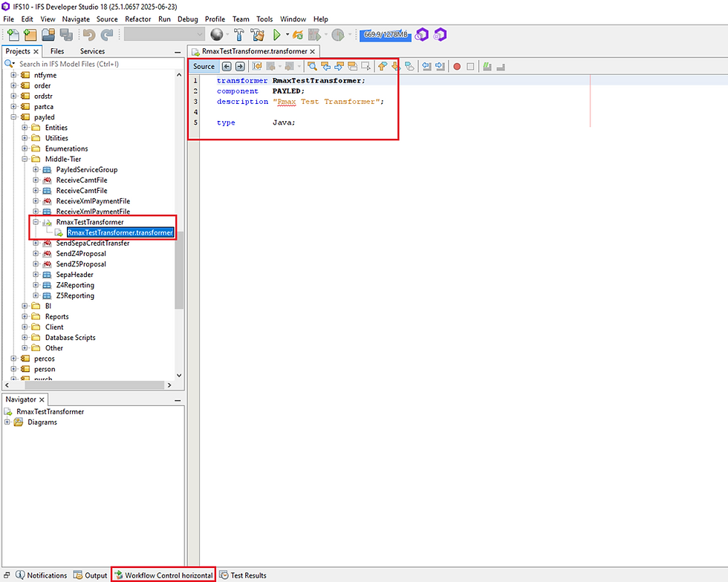This screenshot has width=728, height=582.
Task: Open the Output panel button
Action: (91, 575)
